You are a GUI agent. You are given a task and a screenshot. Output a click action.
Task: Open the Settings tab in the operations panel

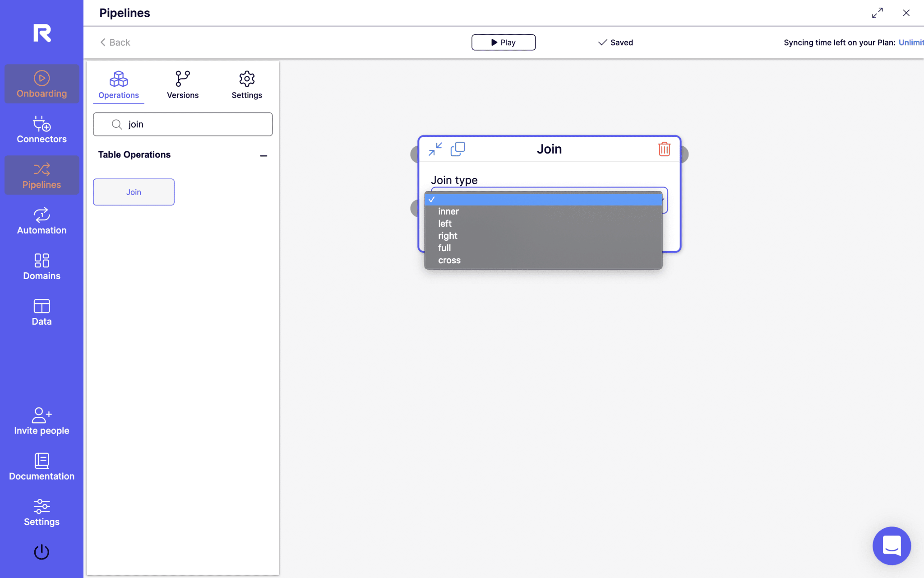[246, 85]
